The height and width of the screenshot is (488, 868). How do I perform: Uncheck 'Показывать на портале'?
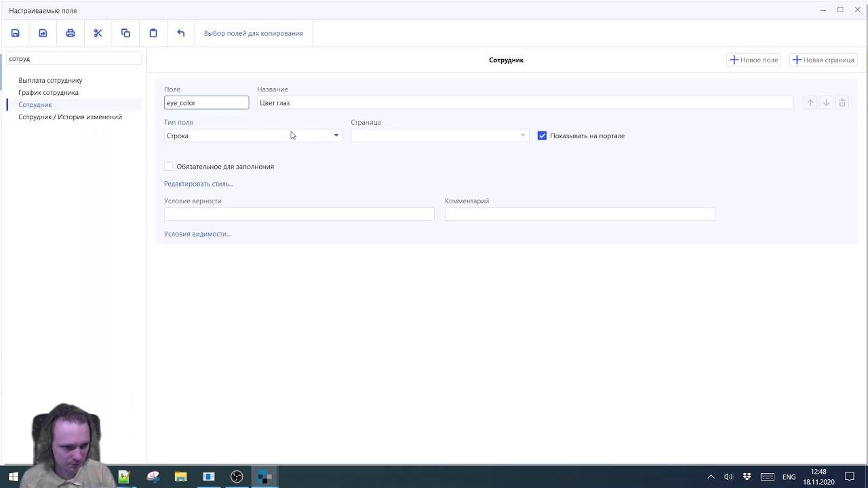tap(542, 136)
